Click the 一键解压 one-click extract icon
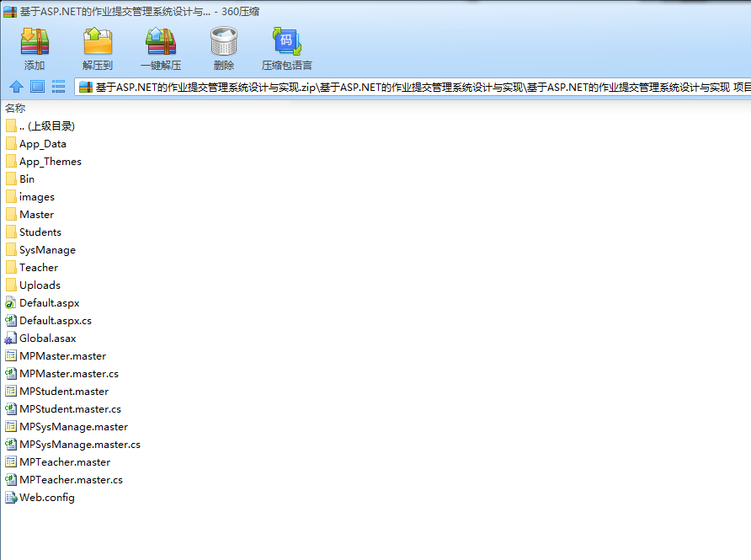This screenshot has width=751, height=560. tap(161, 41)
